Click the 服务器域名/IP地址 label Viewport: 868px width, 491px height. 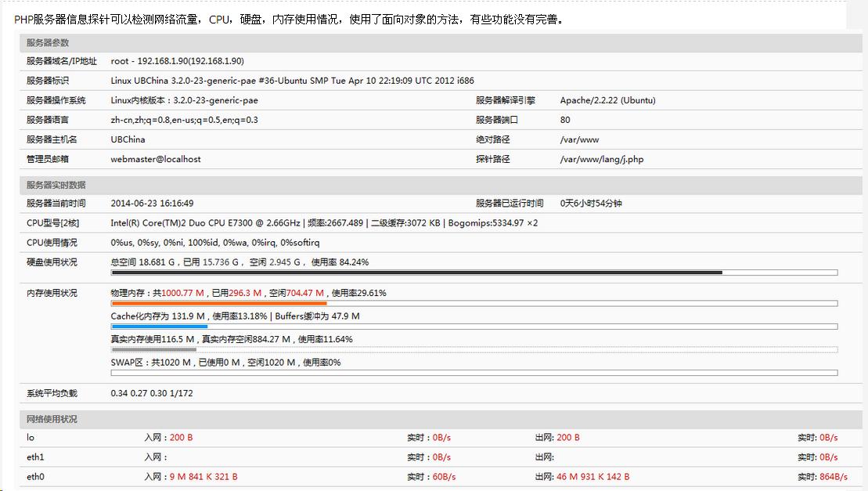click(62, 61)
